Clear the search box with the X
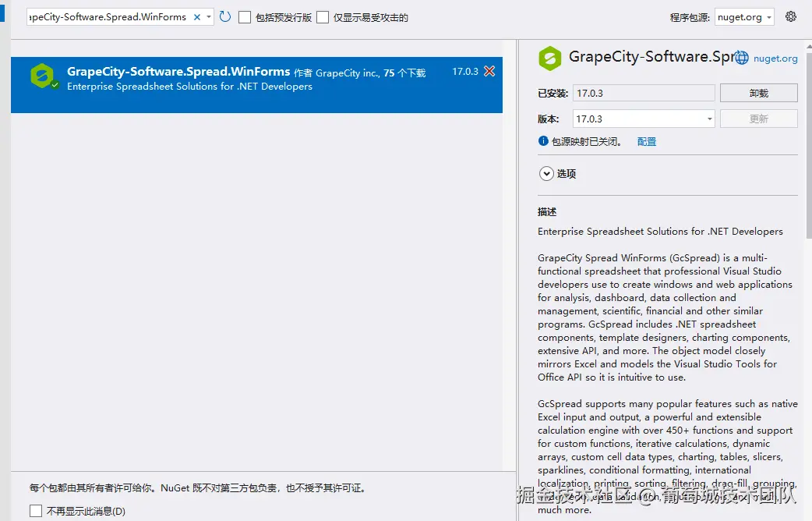The image size is (812, 521). click(x=197, y=17)
